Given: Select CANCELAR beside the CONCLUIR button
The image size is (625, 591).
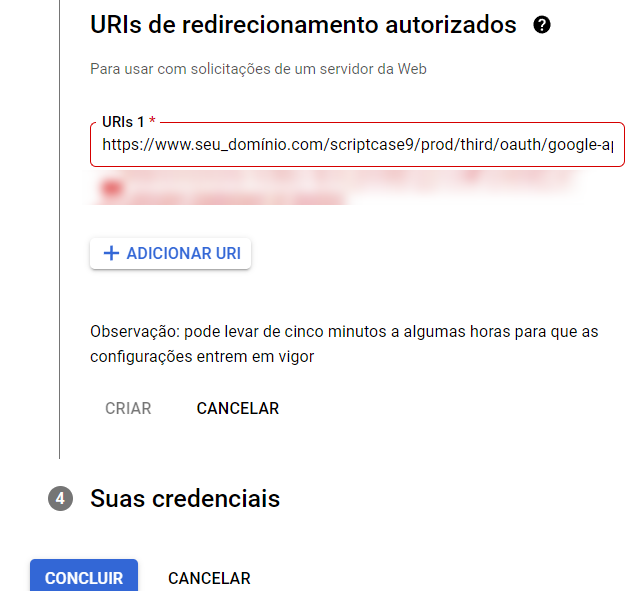Looking at the screenshot, I should pyautogui.click(x=209, y=578).
